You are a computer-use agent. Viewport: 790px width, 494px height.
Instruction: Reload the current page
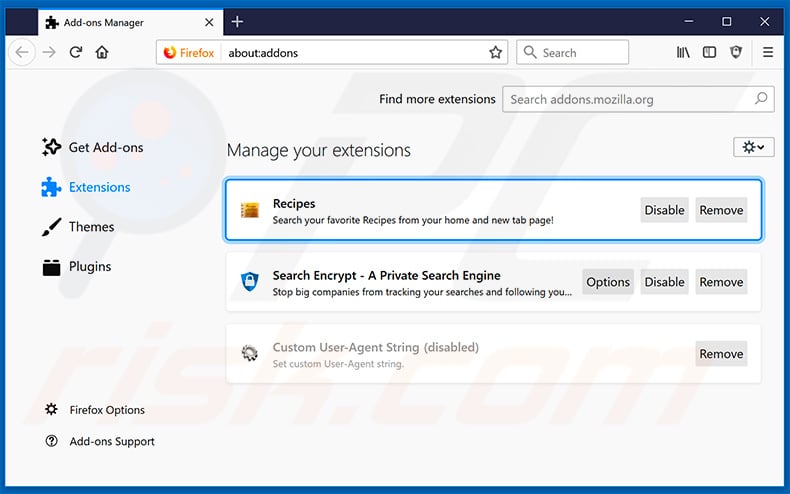[x=76, y=52]
